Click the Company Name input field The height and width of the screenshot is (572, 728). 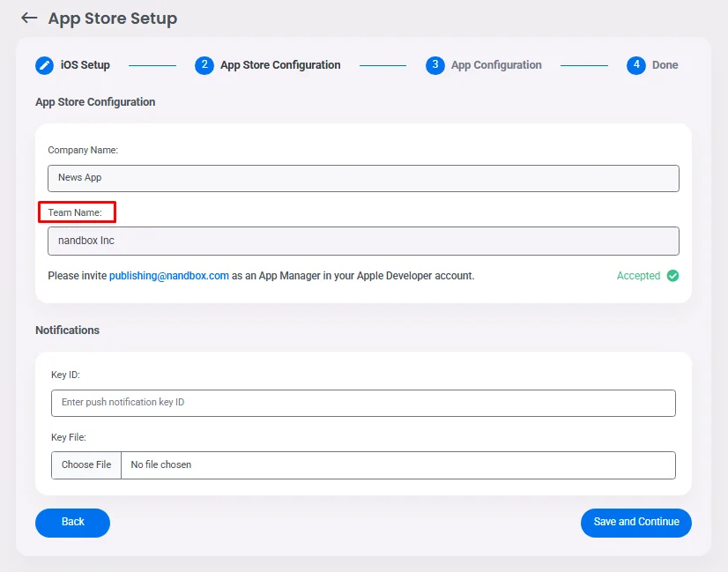pos(363,178)
